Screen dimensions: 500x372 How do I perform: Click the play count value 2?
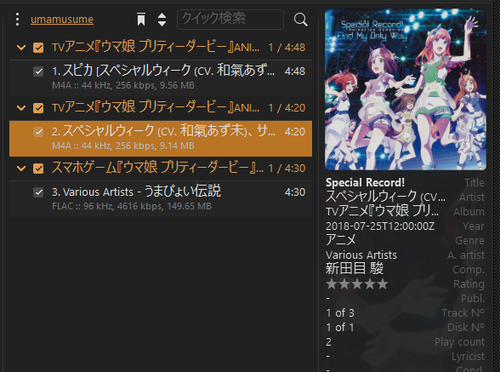pyautogui.click(x=329, y=342)
